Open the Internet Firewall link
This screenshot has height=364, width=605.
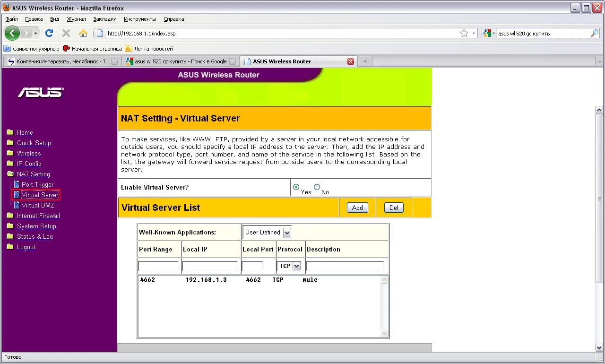[38, 216]
